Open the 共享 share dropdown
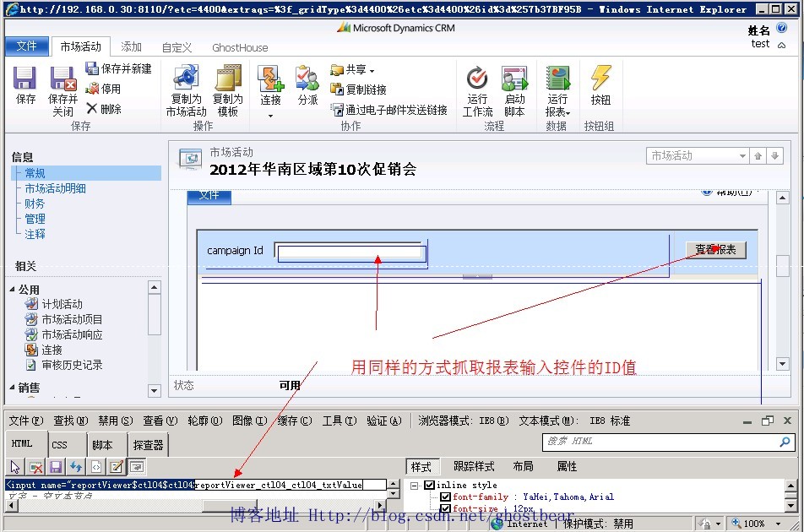 click(x=353, y=69)
